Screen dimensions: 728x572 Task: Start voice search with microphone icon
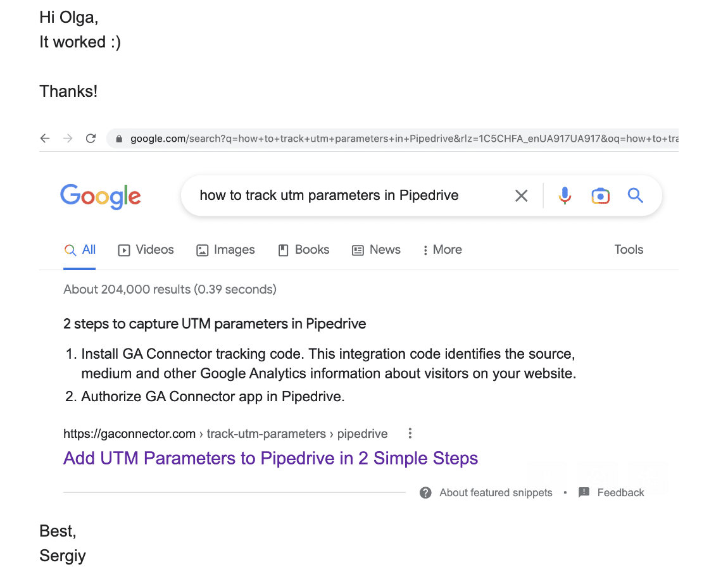[x=565, y=196]
